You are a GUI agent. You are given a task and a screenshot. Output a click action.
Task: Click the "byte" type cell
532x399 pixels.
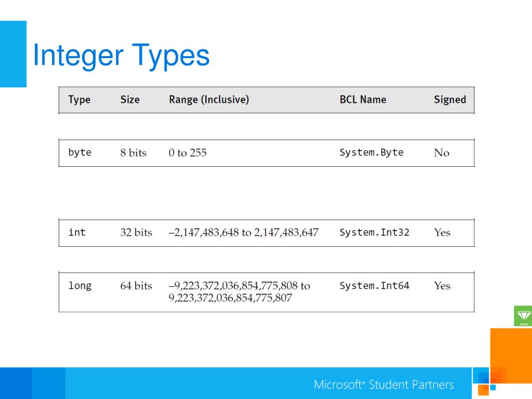click(79, 152)
